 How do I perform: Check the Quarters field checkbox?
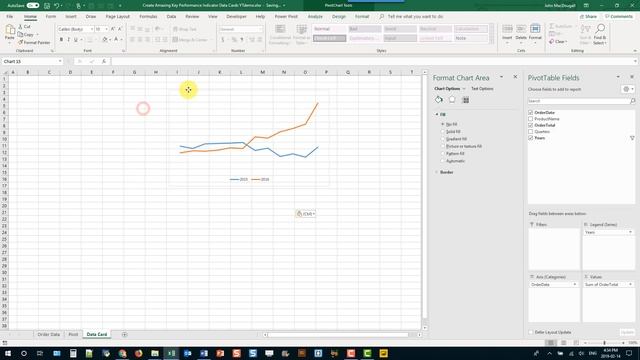(x=531, y=131)
